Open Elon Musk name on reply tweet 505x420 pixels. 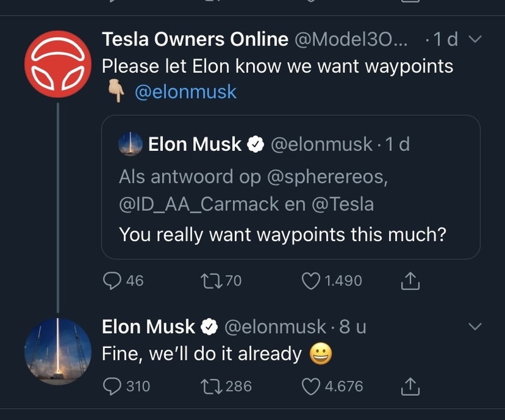pos(148,327)
